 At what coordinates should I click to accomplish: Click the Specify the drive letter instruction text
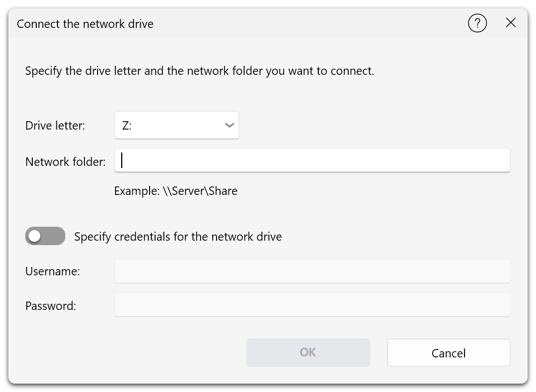[x=200, y=71]
